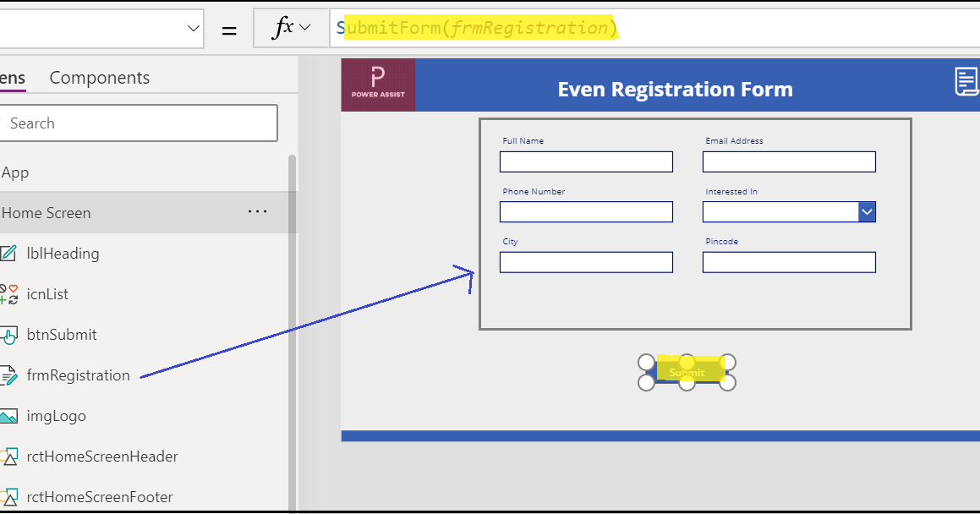
Task: Open Home Screen's ellipsis options menu
Action: click(x=257, y=212)
